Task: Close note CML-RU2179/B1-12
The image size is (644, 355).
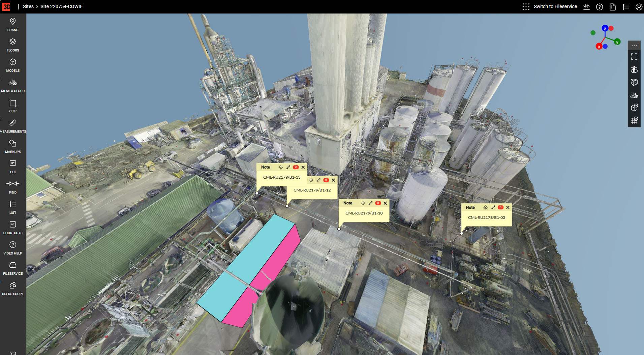Action: [x=333, y=180]
